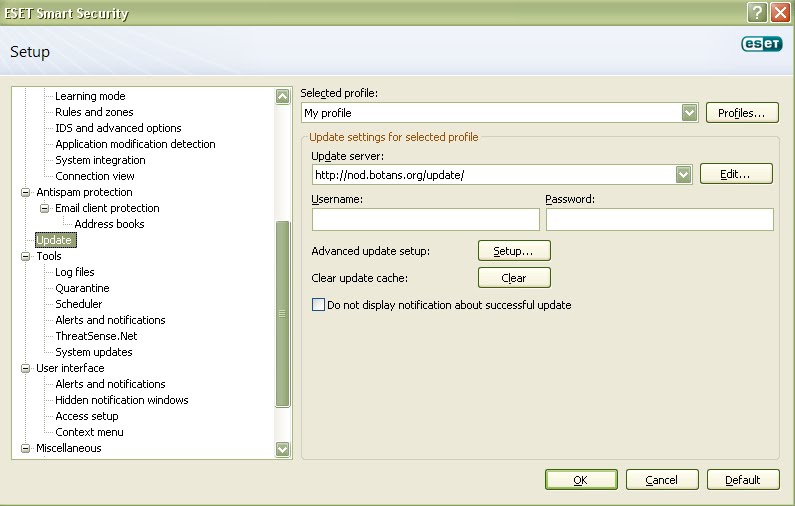This screenshot has height=506, width=795.
Task: Open Scheduler settings
Action: coord(79,304)
